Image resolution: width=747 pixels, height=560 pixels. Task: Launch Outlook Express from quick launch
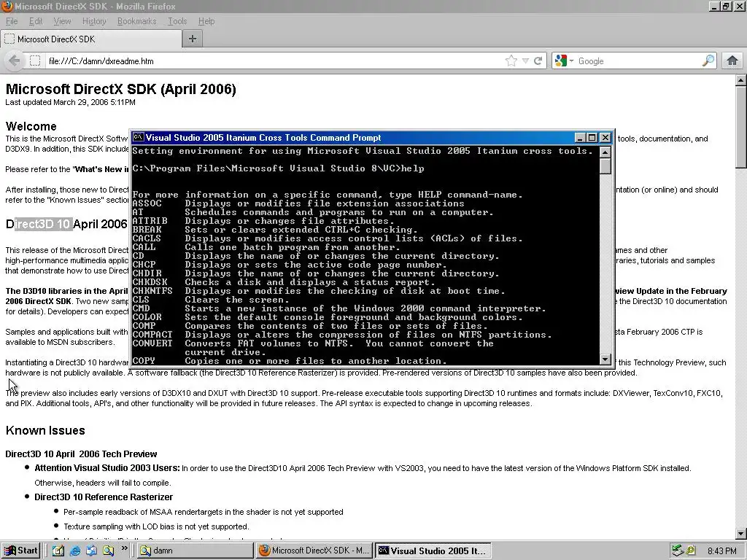(x=91, y=551)
